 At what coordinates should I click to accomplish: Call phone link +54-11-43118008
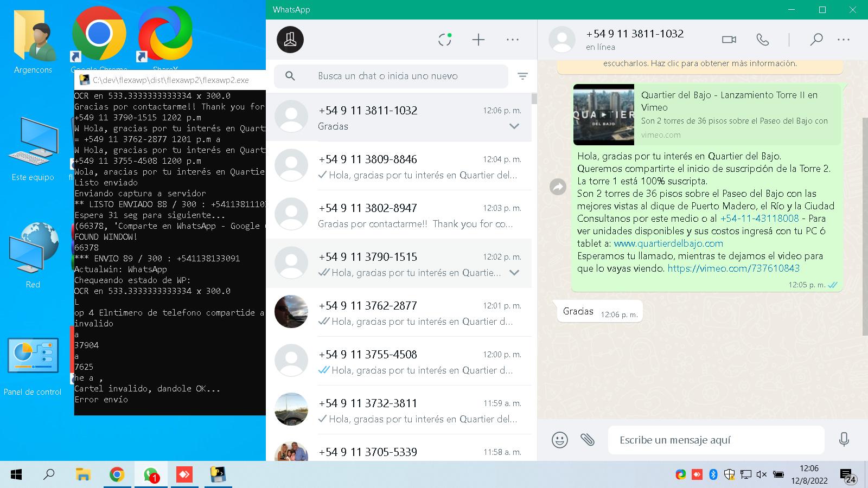click(x=759, y=219)
